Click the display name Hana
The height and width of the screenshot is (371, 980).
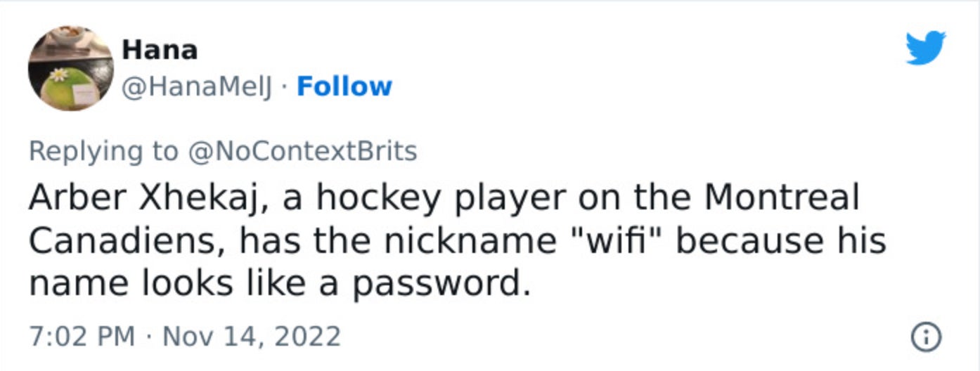click(x=160, y=51)
